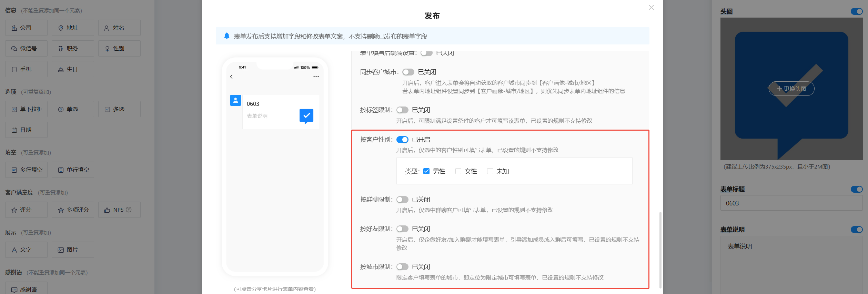This screenshot has height=294, width=868.
Task: Enable the 按群聊限制 switch
Action: (402, 200)
